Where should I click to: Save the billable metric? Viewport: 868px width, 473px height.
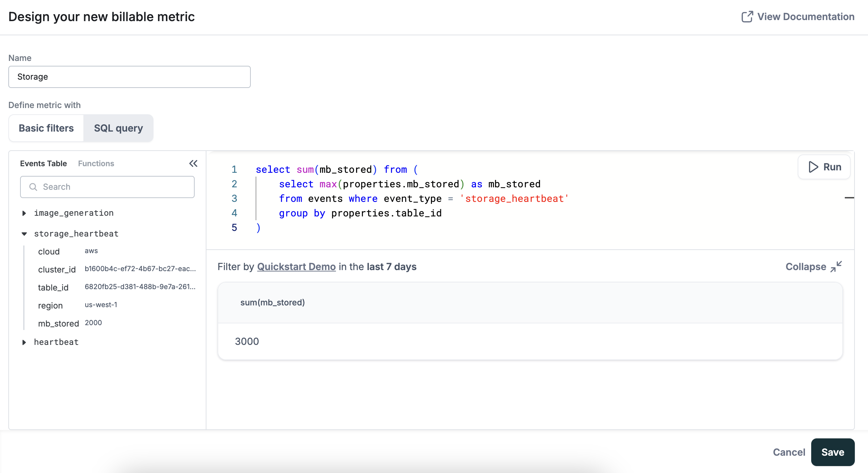(832, 452)
